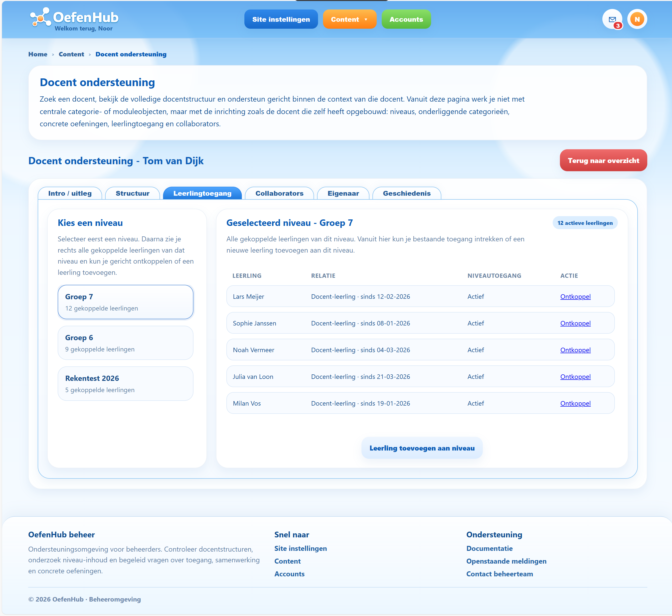Screen dimensions: 672x616
Task: Click Leerling toevoegen aan niveau button
Action: 422,448
